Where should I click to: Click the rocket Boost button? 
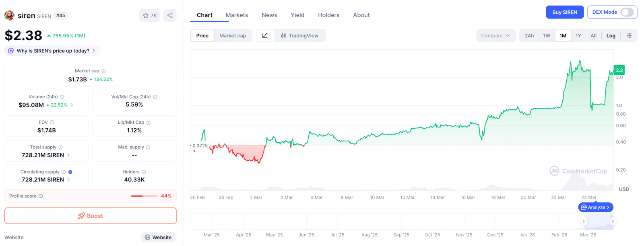point(91,216)
